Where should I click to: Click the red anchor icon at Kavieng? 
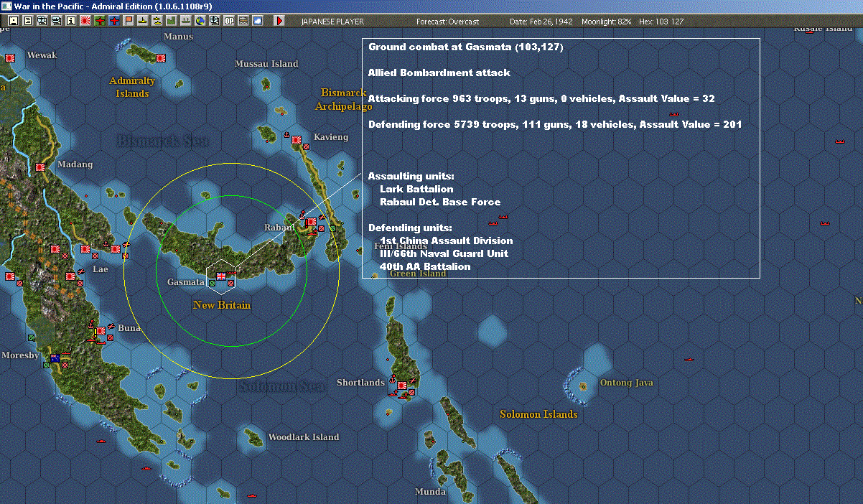pyautogui.click(x=286, y=134)
